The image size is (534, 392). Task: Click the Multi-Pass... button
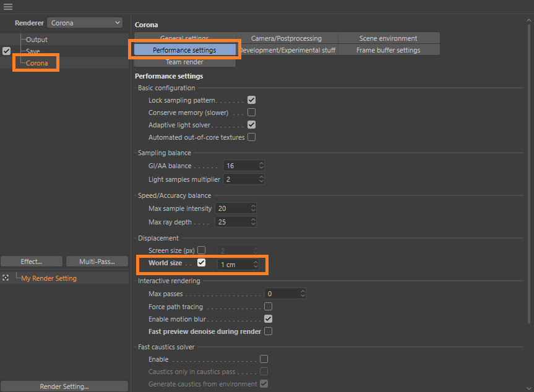click(97, 262)
